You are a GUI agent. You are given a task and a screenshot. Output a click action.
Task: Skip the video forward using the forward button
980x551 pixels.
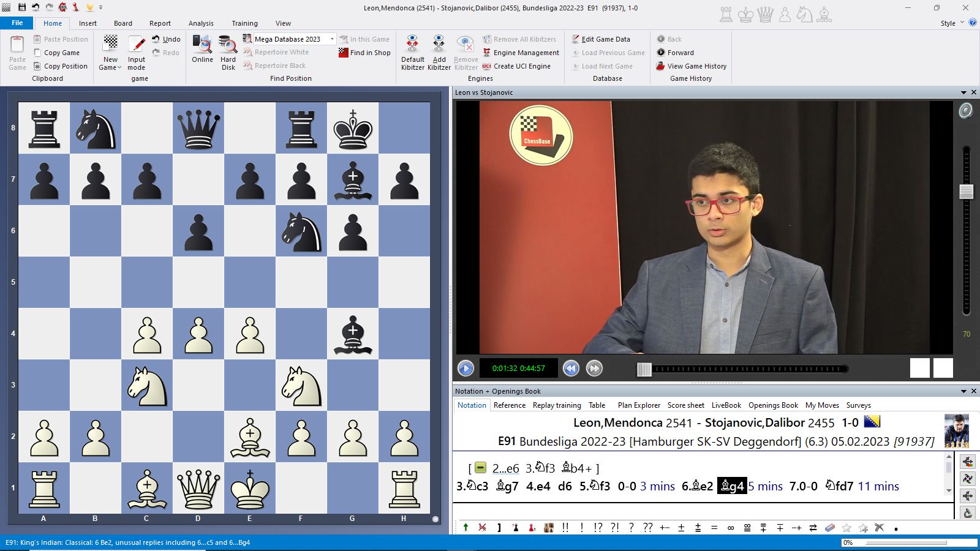tap(594, 369)
